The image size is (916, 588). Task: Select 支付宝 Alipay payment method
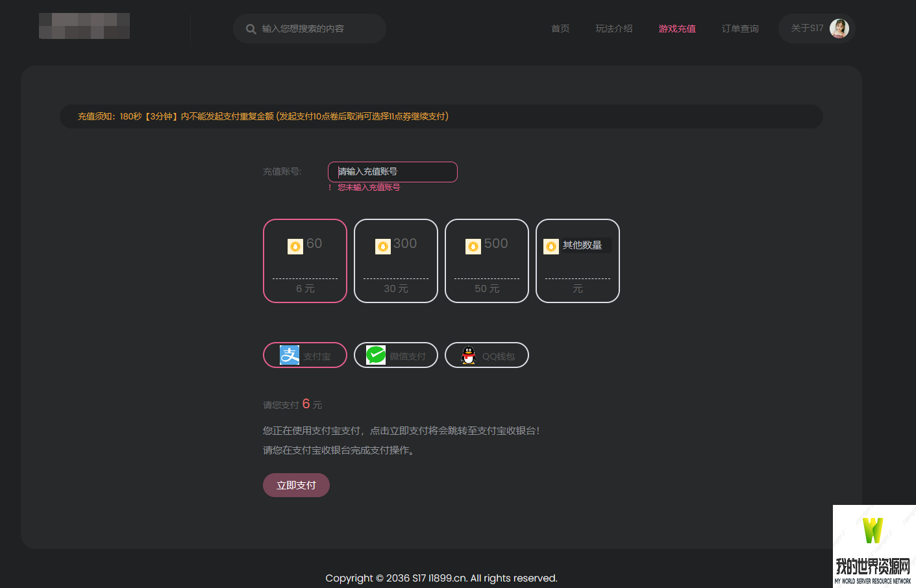coord(305,355)
